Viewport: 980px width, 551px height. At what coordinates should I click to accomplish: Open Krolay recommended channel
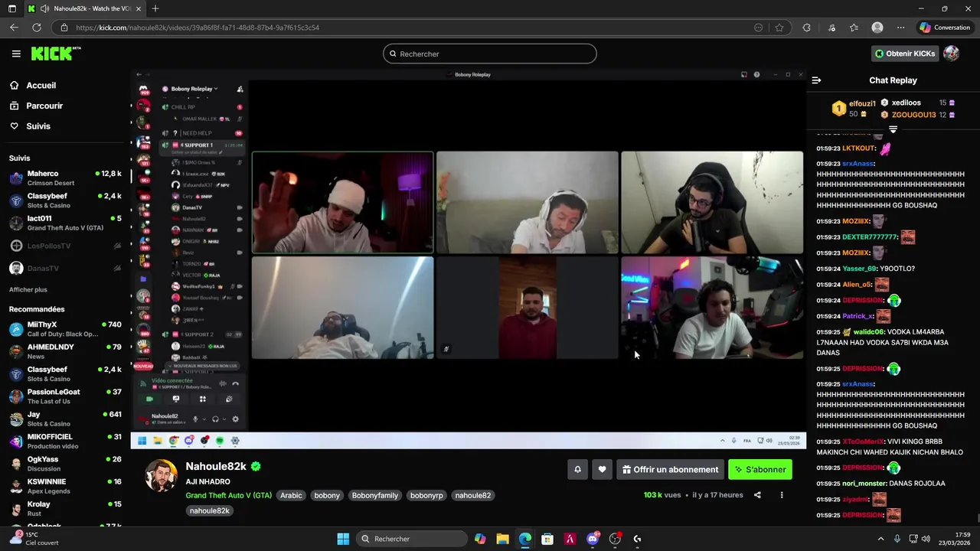pos(65,509)
